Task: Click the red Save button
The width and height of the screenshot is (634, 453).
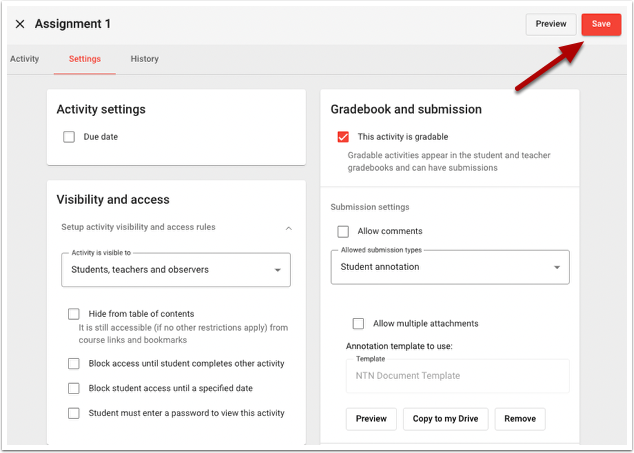Action: click(x=600, y=24)
